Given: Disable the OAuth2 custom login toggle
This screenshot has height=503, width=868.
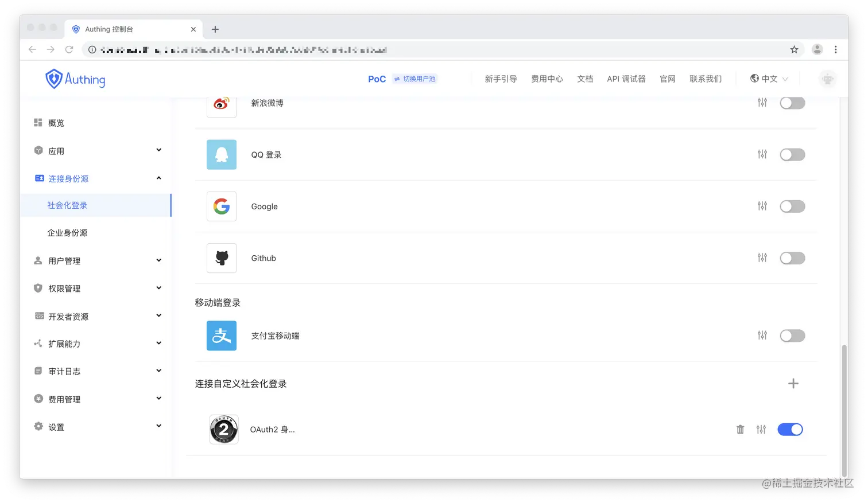Looking at the screenshot, I should (790, 429).
